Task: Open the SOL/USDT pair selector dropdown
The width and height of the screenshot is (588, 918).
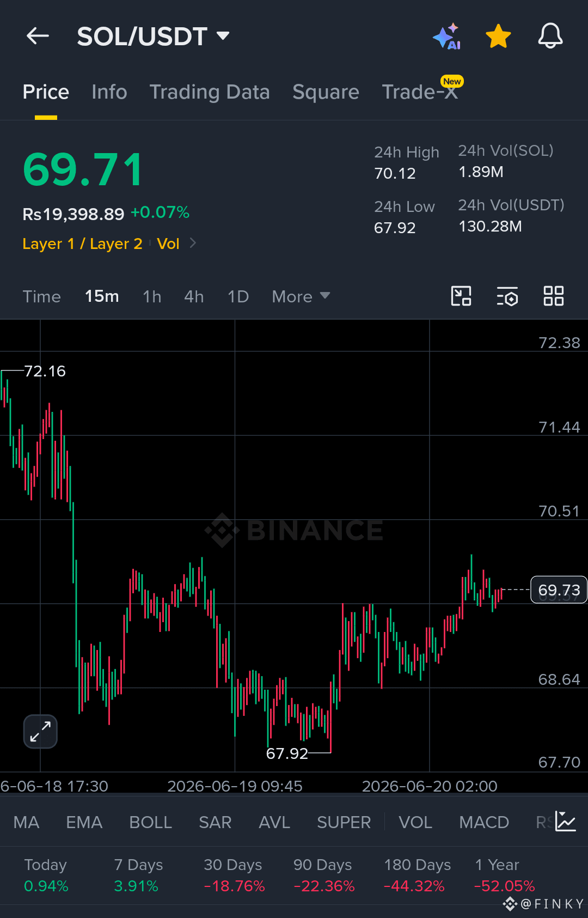Action: [154, 37]
